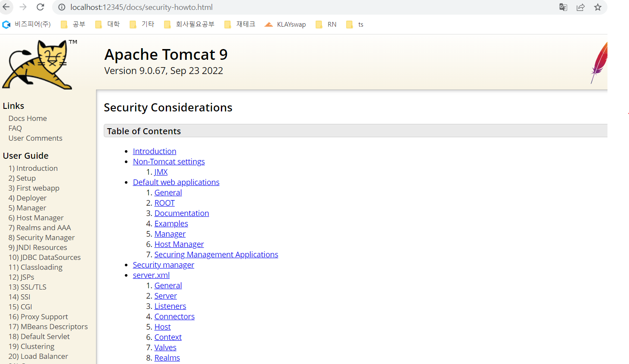Viewport: 629px width, 364px height.
Task: Open 16) Proxy Support guide
Action: [x=38, y=317]
